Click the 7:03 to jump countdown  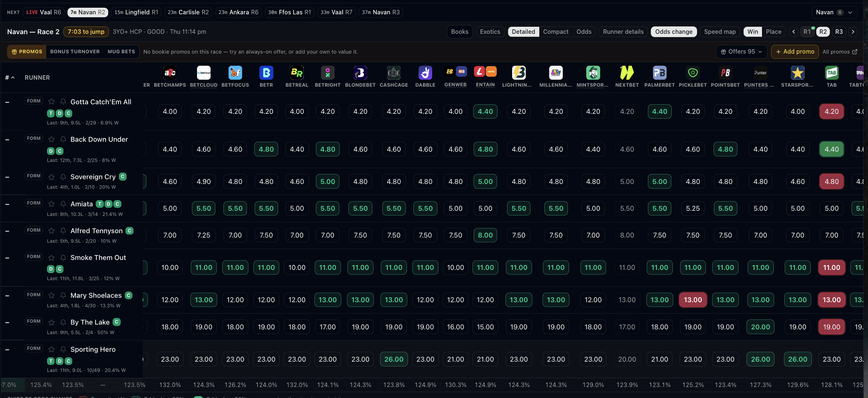(x=86, y=32)
